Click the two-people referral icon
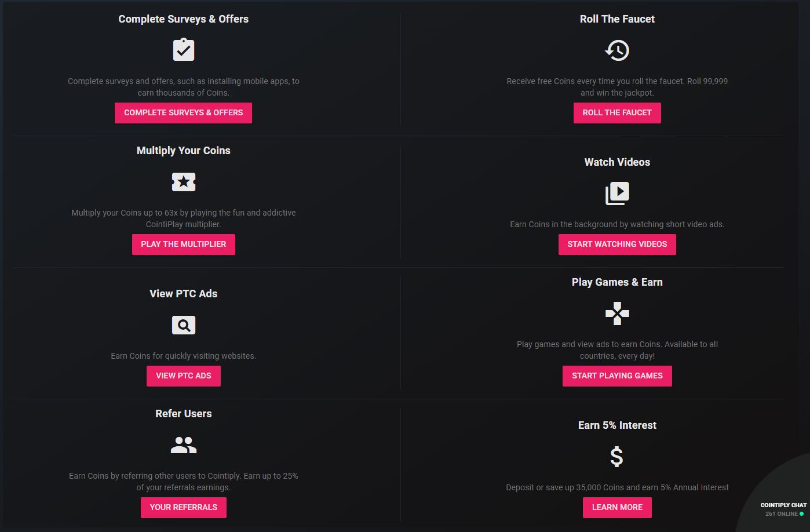810x532 pixels. [x=184, y=445]
